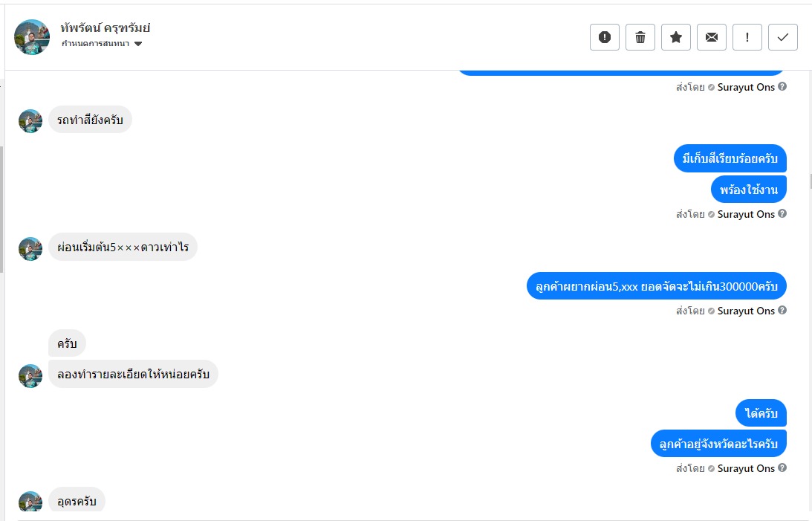Mark conversation done with checkmark button
This screenshot has width=812, height=521.
point(783,37)
